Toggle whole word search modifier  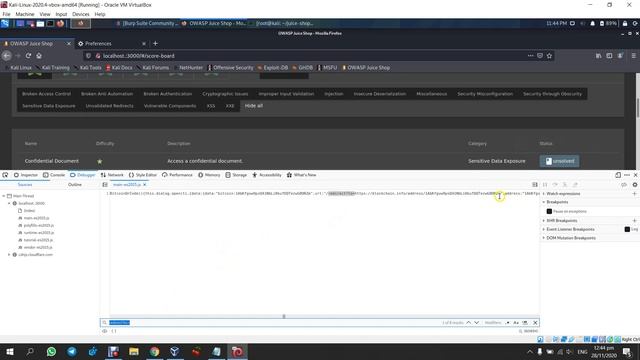tap(525, 322)
